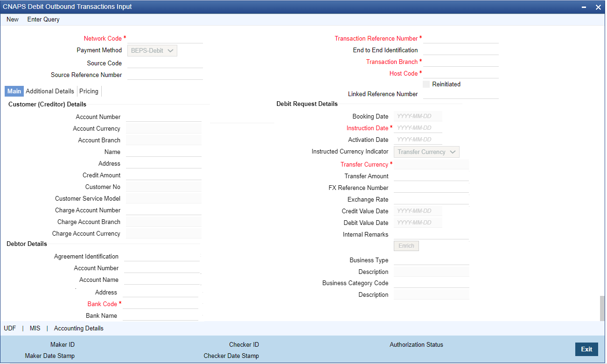The width and height of the screenshot is (607, 364).
Task: Open the Accounting Details link
Action: 79,328
